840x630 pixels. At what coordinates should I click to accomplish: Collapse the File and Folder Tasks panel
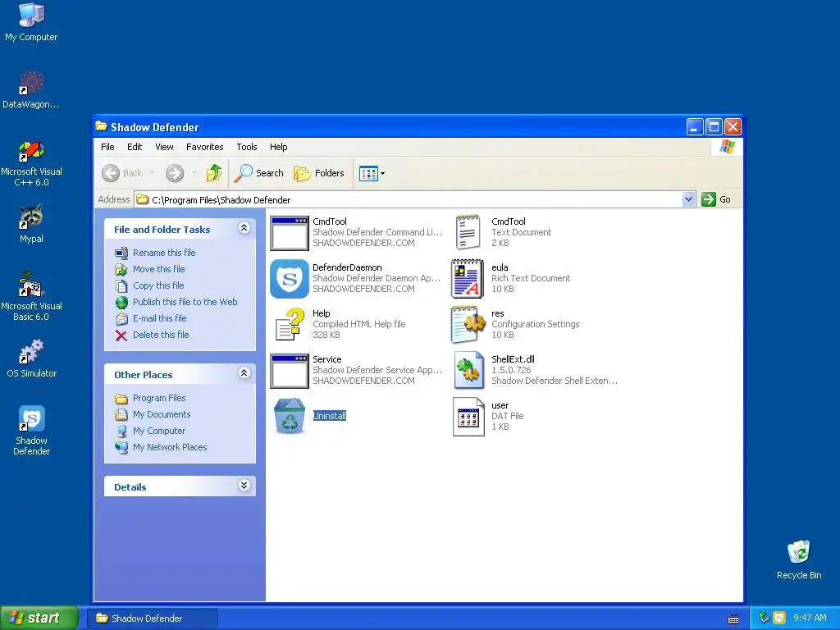coord(244,228)
